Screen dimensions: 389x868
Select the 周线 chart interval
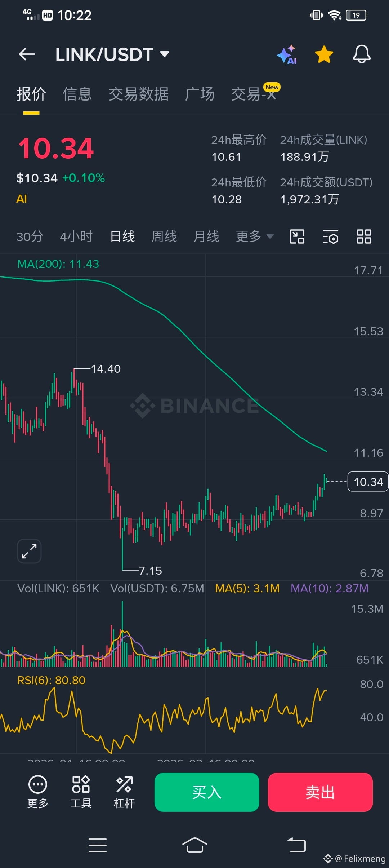pos(164,237)
